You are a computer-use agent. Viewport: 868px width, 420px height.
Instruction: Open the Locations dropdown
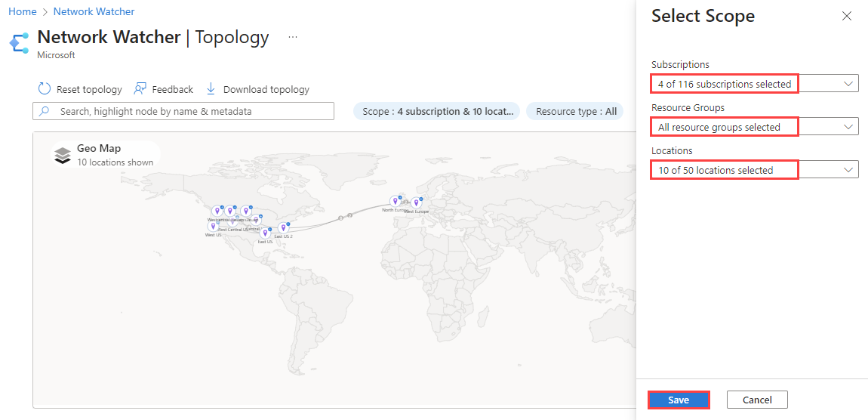point(755,170)
